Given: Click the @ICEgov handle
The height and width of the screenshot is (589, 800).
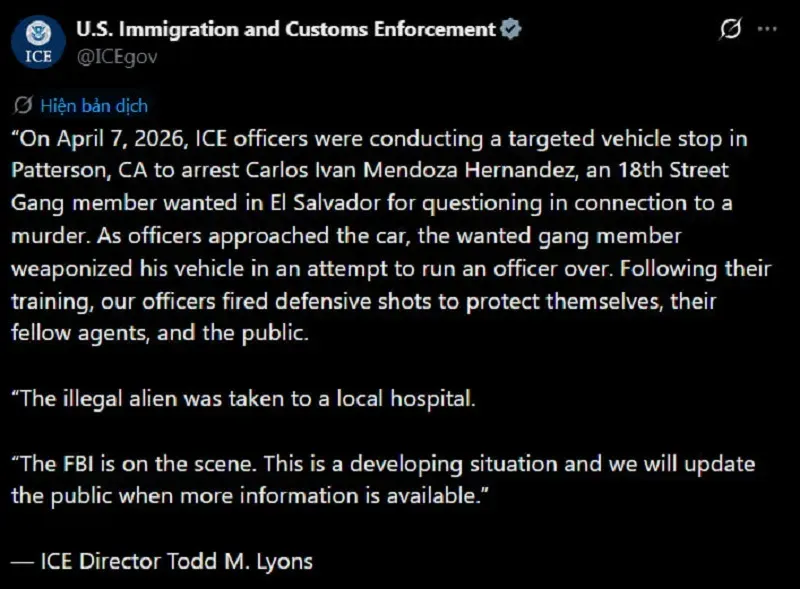Looking at the screenshot, I should click(x=117, y=56).
